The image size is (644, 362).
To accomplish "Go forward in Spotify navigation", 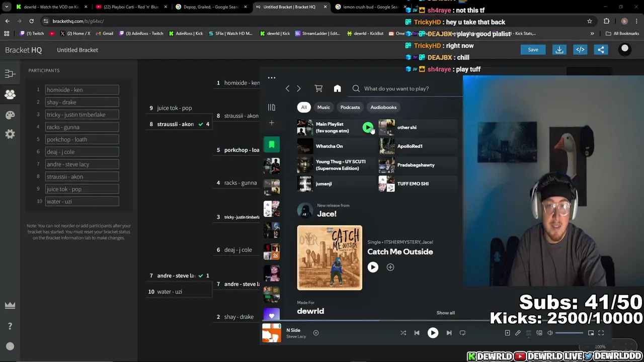I will [x=298, y=88].
